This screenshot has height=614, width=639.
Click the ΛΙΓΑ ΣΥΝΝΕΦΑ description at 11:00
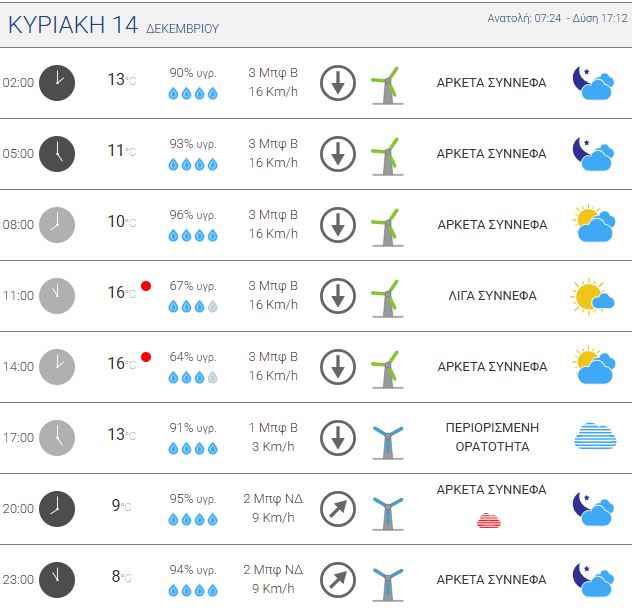(492, 296)
